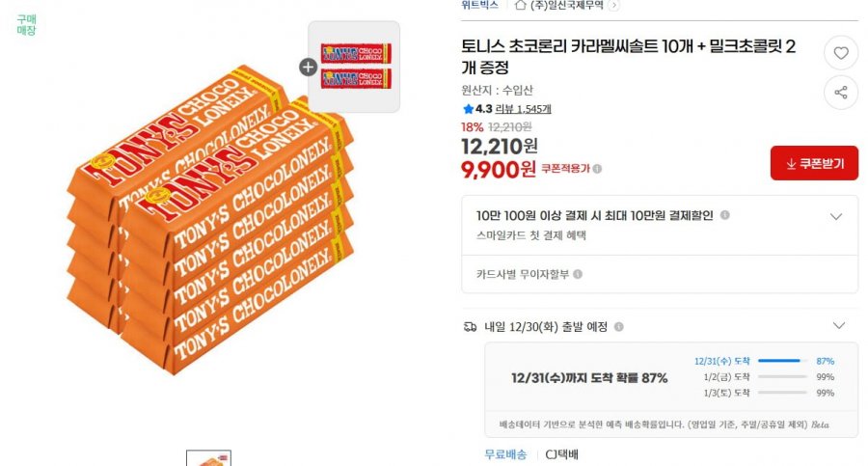This screenshot has width=868, height=466.
Task: Expand the delivery schedule section
Action: [839, 325]
